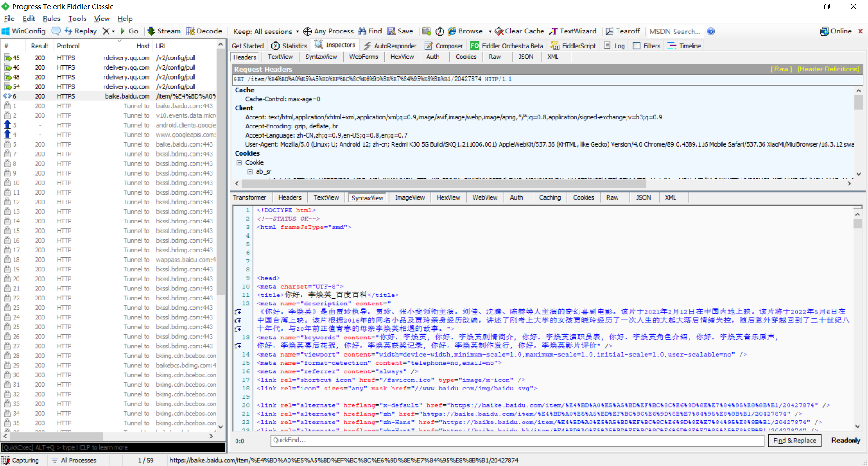Image resolution: width=868 pixels, height=466 pixels.
Task: Click the MSDN Search field
Action: pos(675,32)
